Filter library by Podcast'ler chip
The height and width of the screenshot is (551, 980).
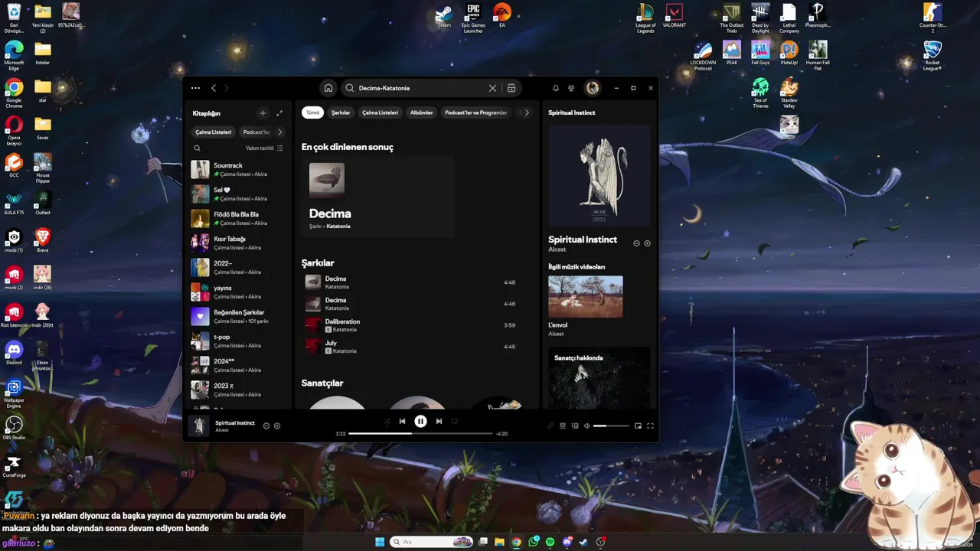(256, 132)
